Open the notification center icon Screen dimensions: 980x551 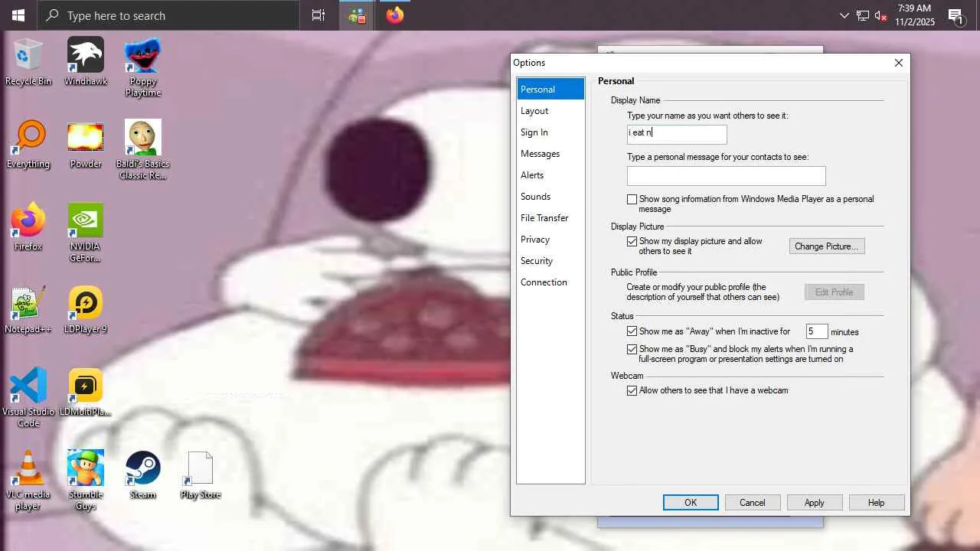[x=955, y=15]
